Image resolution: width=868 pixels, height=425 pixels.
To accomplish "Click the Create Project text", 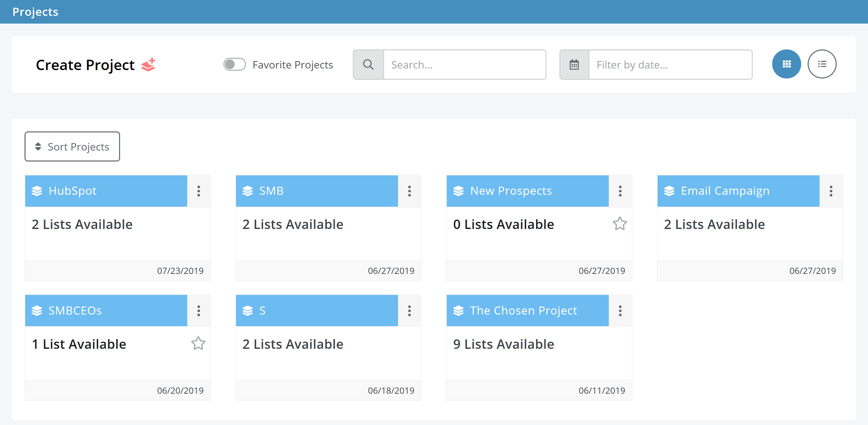I will coord(85,65).
